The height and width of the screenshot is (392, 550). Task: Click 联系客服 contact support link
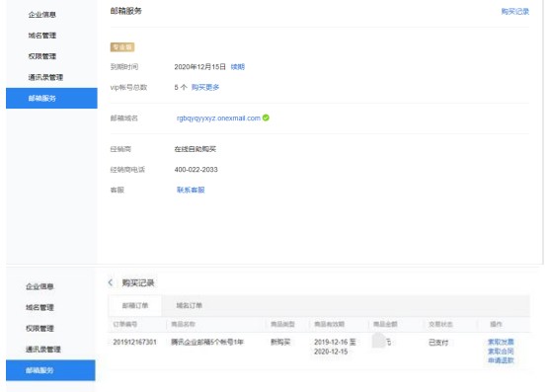[191, 190]
